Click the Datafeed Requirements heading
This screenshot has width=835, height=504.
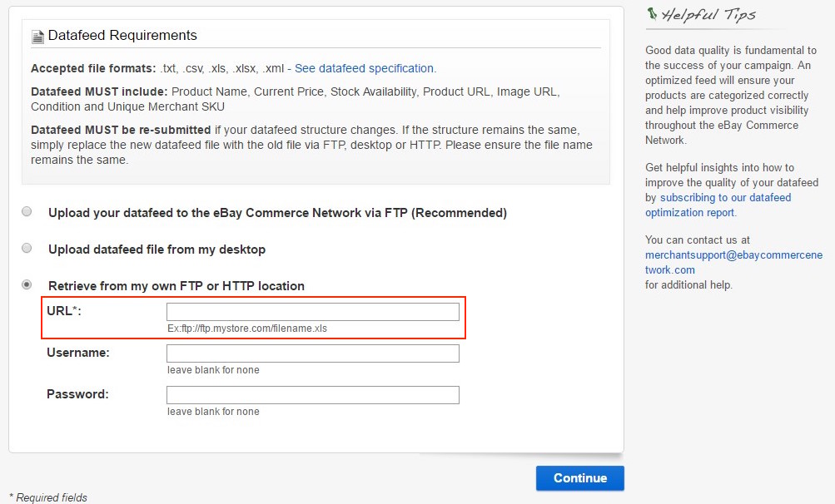tap(122, 35)
